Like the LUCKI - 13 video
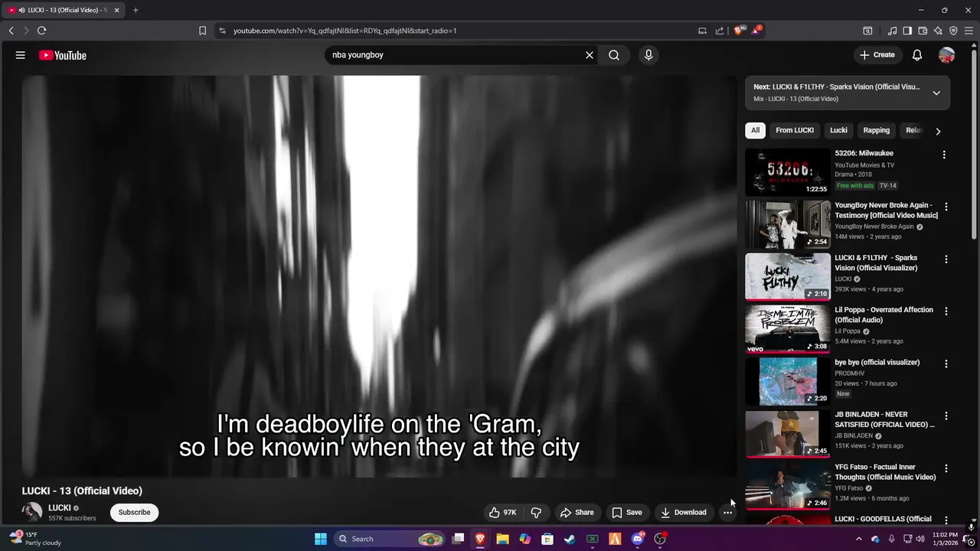 point(503,513)
